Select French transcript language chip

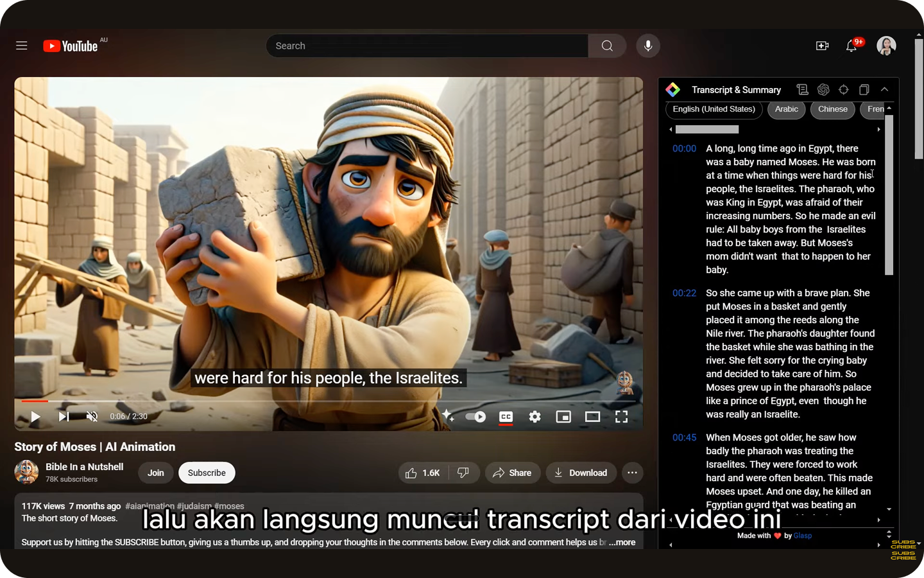coord(874,109)
